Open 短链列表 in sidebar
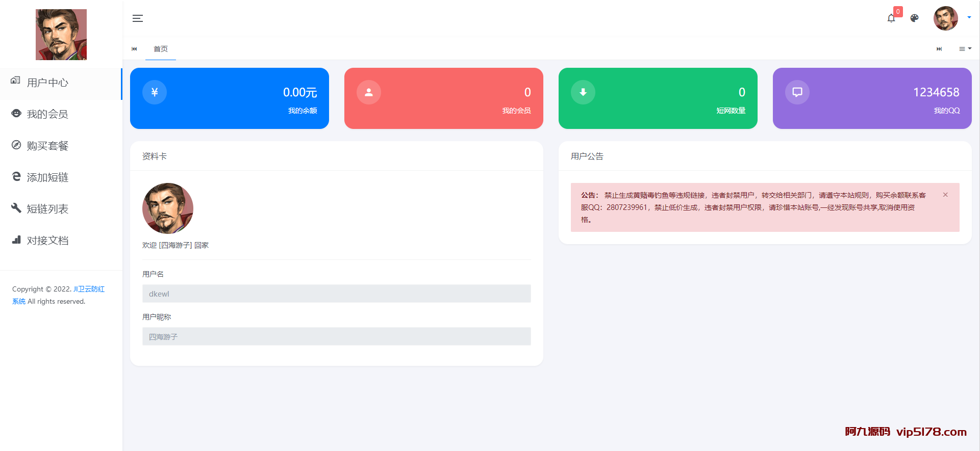Screen dimensions: 980x451 61,209
